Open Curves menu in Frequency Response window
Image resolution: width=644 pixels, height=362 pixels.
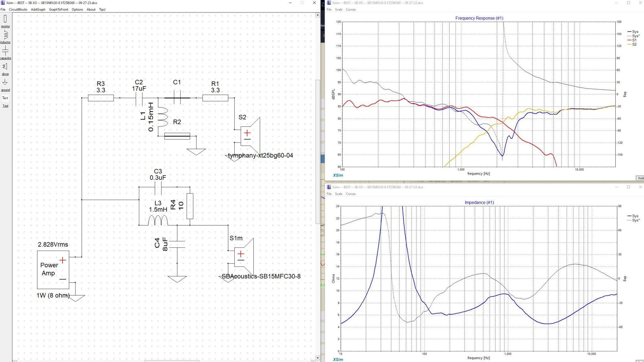pyautogui.click(x=351, y=9)
